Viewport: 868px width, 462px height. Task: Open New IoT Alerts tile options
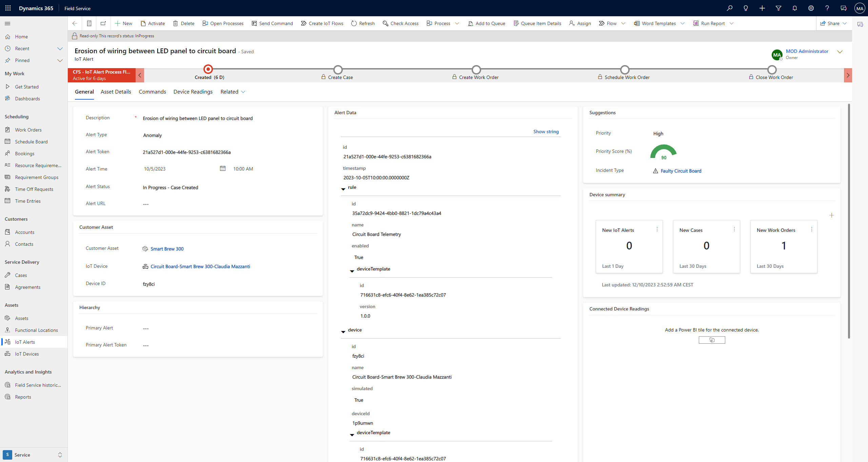[x=657, y=229]
